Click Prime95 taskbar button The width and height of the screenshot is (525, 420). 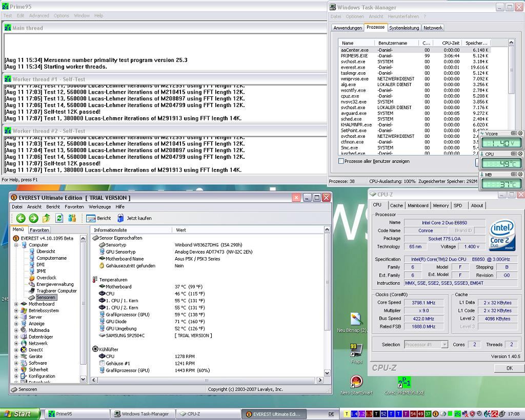pyautogui.click(x=78, y=414)
